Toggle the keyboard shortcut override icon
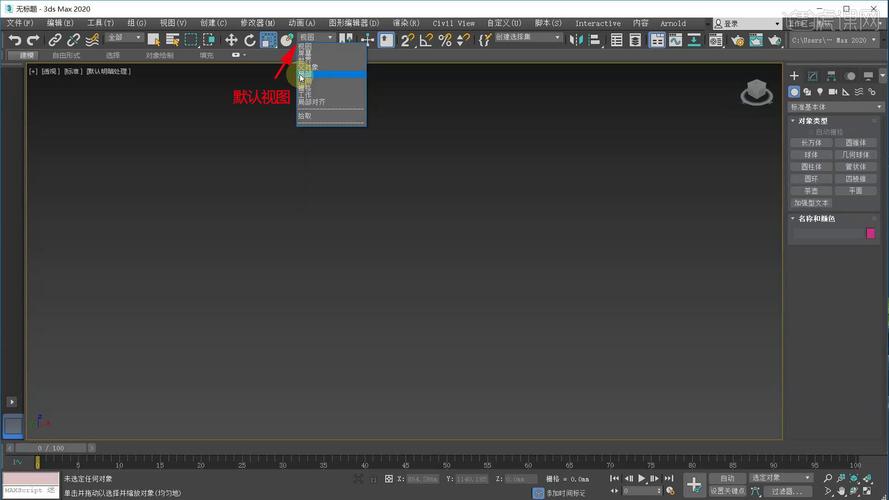 click(x=386, y=40)
